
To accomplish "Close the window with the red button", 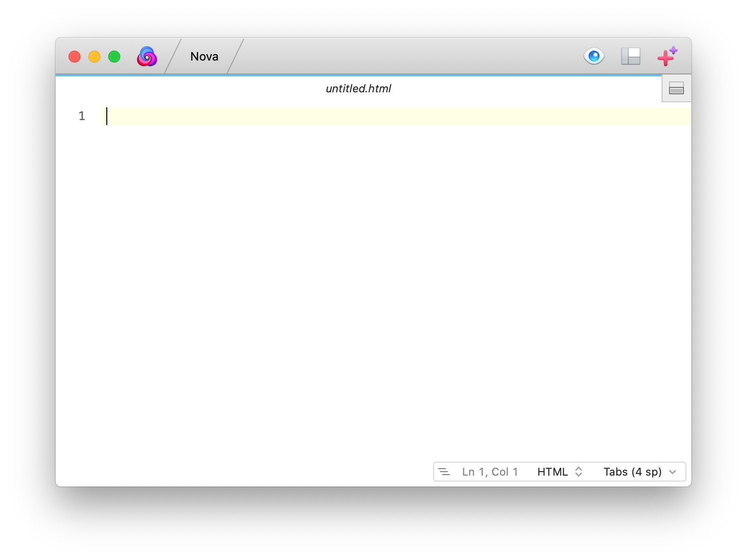I will pyautogui.click(x=75, y=57).
